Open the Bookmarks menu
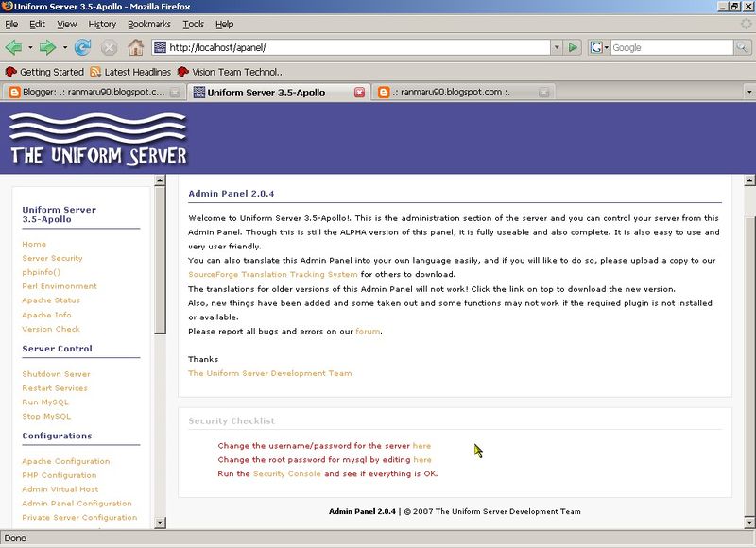The width and height of the screenshot is (756, 548). point(149,25)
